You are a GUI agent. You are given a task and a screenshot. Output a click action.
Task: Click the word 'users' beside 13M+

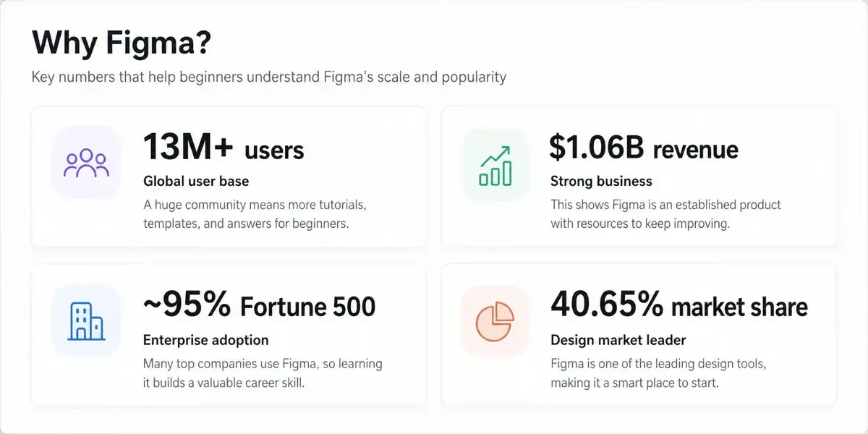(274, 150)
